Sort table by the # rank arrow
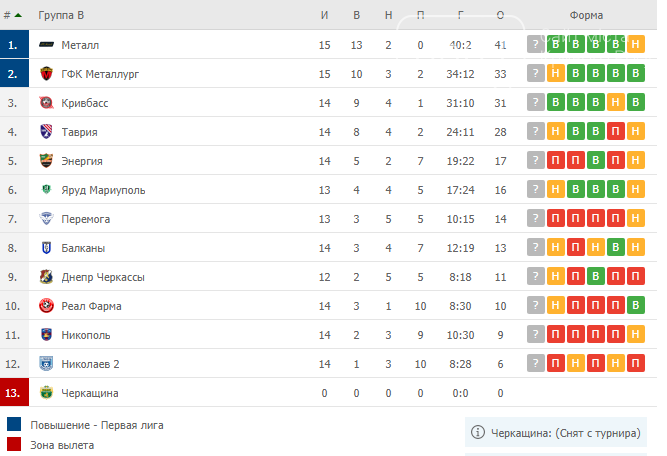This screenshot has height=456, width=667. click(12, 15)
